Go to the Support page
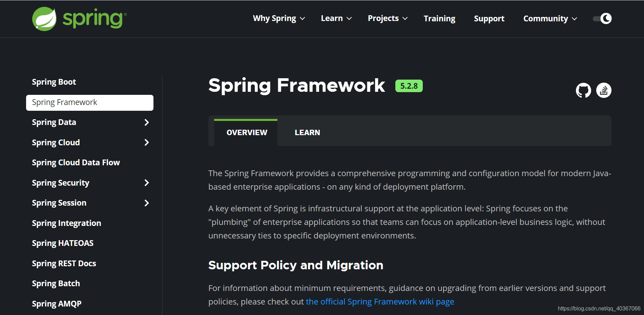Image resolution: width=644 pixels, height=315 pixels. 489,19
